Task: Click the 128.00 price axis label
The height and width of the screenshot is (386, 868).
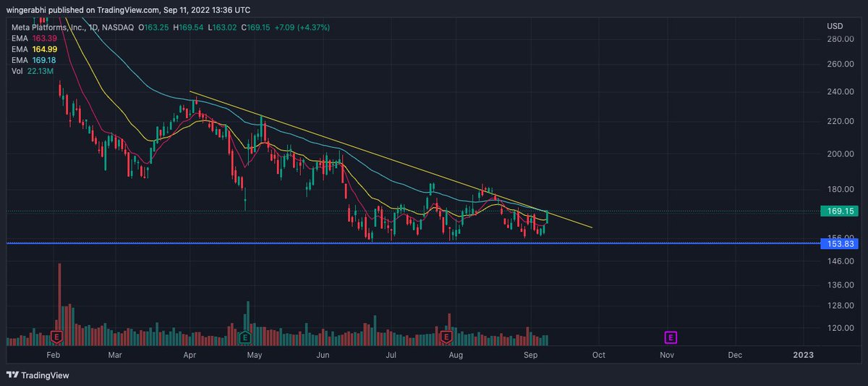Action: coord(839,305)
